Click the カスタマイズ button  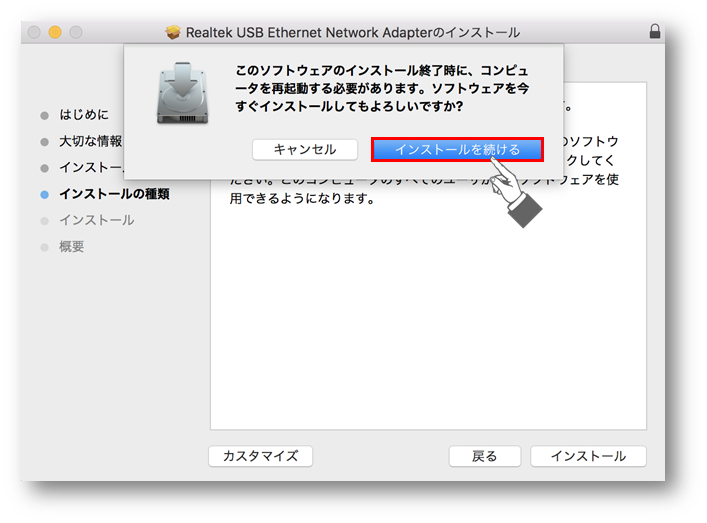tap(261, 456)
